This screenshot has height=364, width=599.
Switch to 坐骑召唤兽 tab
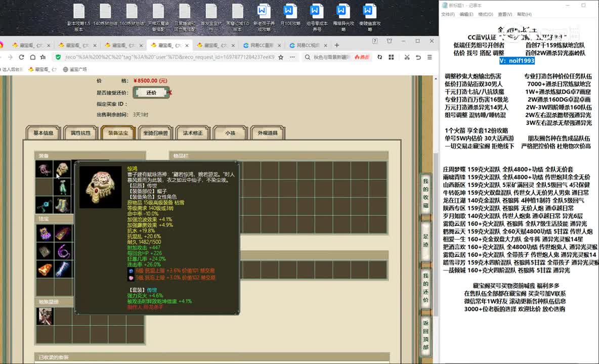(x=155, y=133)
